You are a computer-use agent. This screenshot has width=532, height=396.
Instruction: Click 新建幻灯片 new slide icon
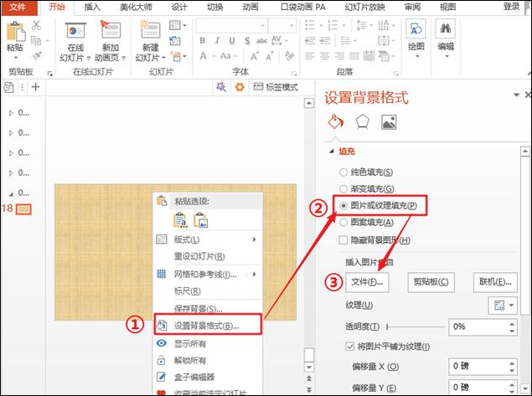pos(150,30)
